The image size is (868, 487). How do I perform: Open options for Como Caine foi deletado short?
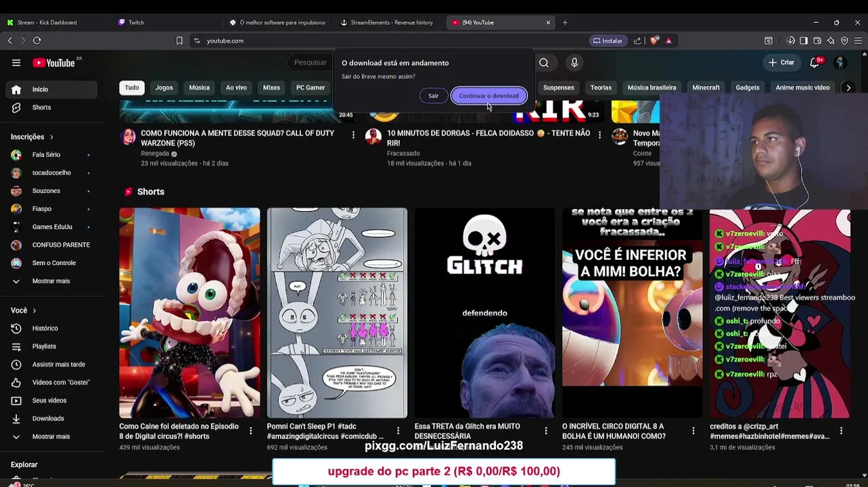click(x=250, y=431)
